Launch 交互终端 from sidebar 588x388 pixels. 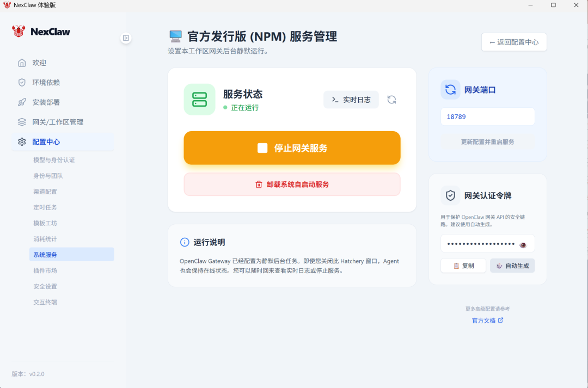pos(72,302)
